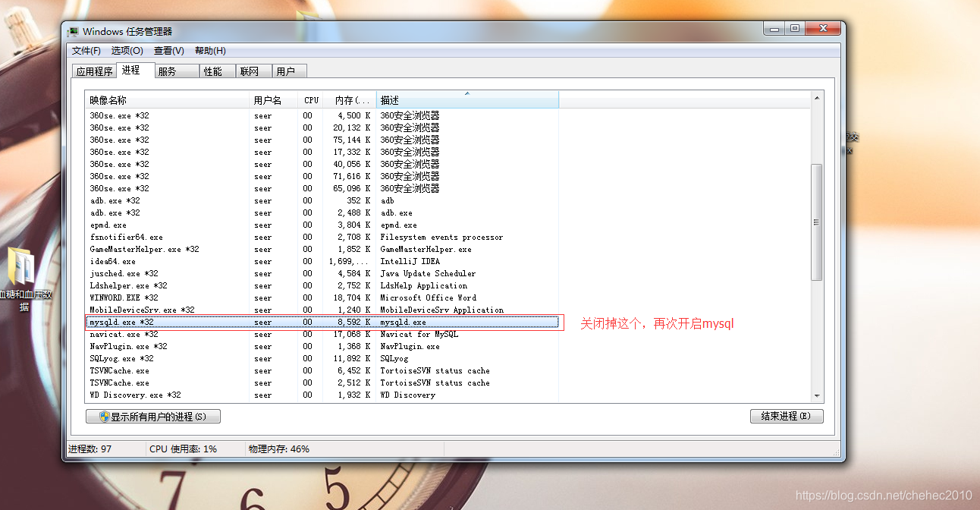Select the adb.exe *32 row using 2,488 K
Viewport: 980px width, 510px height.
(322, 212)
